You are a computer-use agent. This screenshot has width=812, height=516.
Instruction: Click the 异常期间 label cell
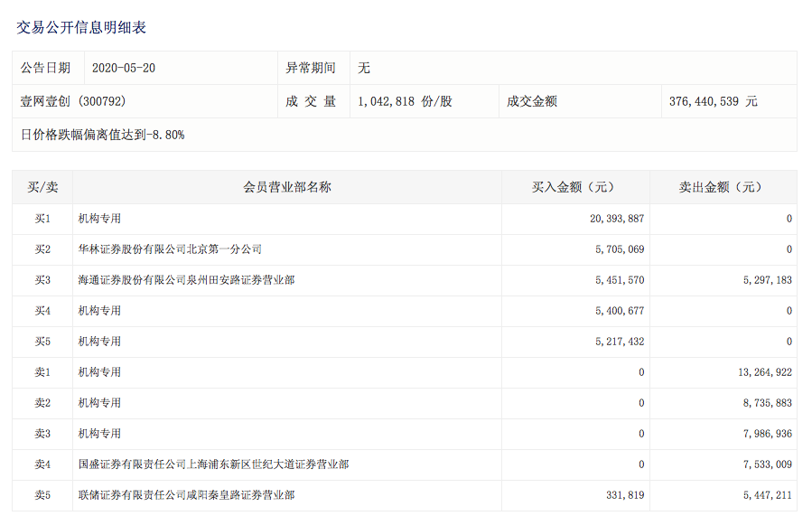311,68
